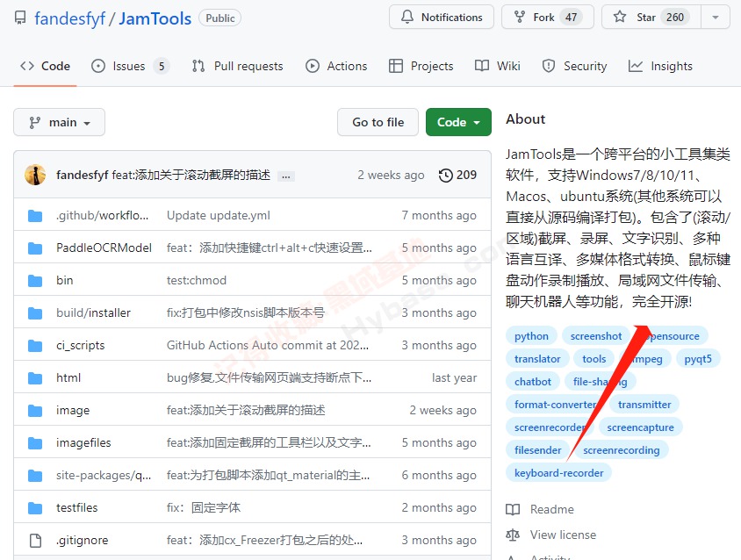The width and height of the screenshot is (741, 560).
Task: Go to the Actions tab
Action: [336, 66]
